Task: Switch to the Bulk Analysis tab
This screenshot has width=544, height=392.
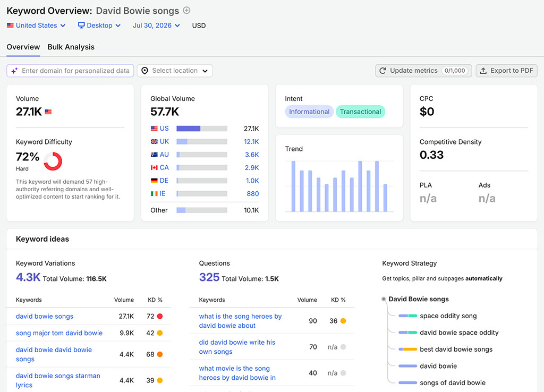Action: click(x=71, y=47)
